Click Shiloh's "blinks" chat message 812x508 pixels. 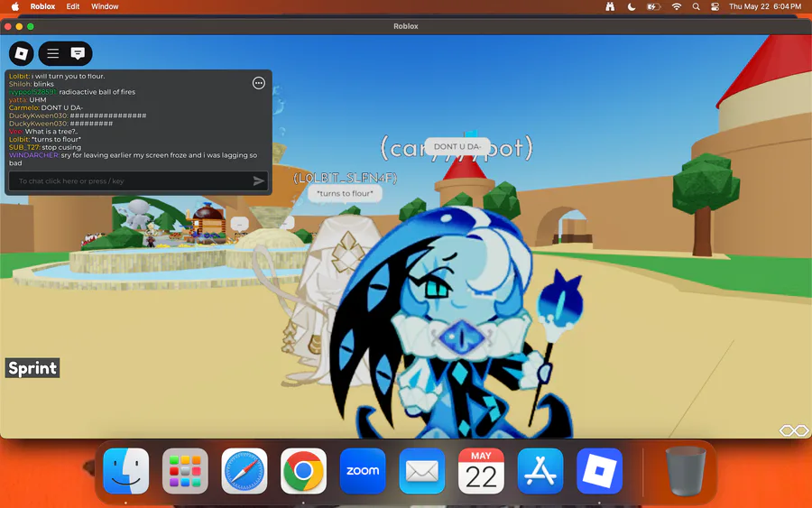point(31,84)
